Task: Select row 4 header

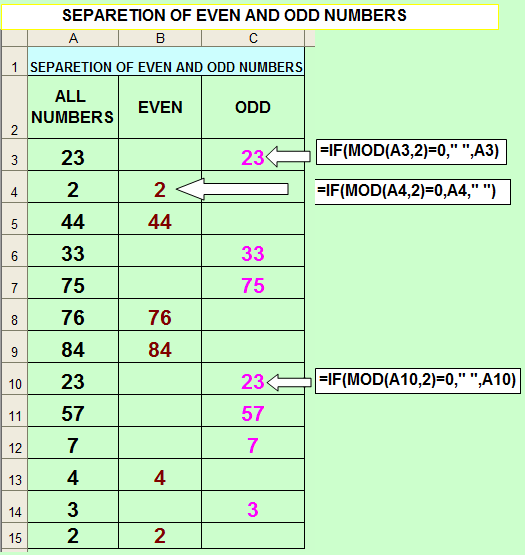Action: 14,187
